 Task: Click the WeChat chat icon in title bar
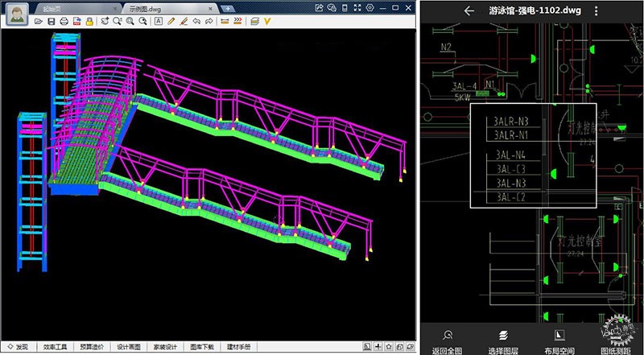click(332, 8)
